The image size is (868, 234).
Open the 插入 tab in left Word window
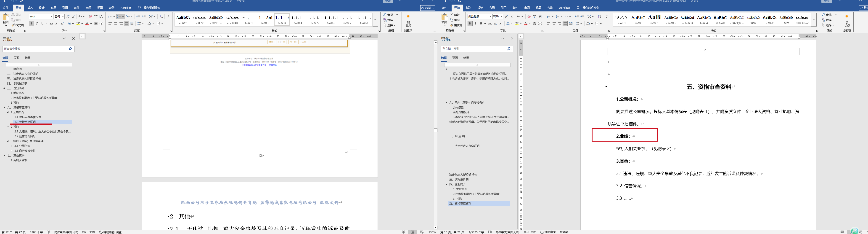pyautogui.click(x=30, y=8)
